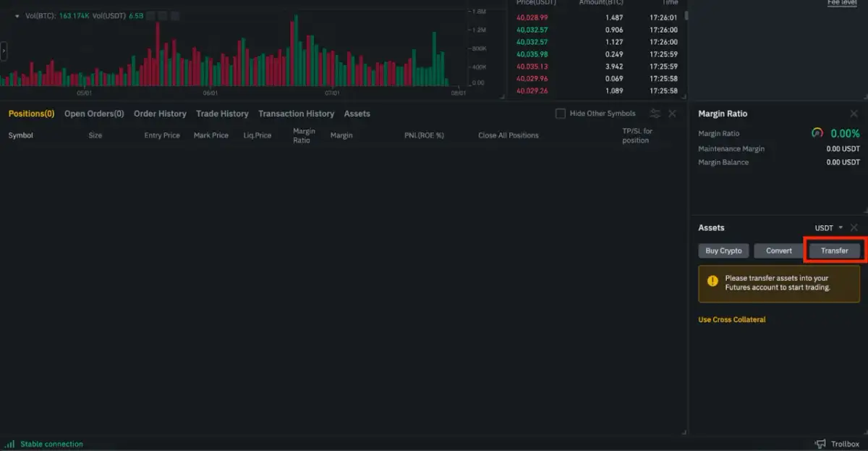Open the Transaction History tab

point(296,113)
